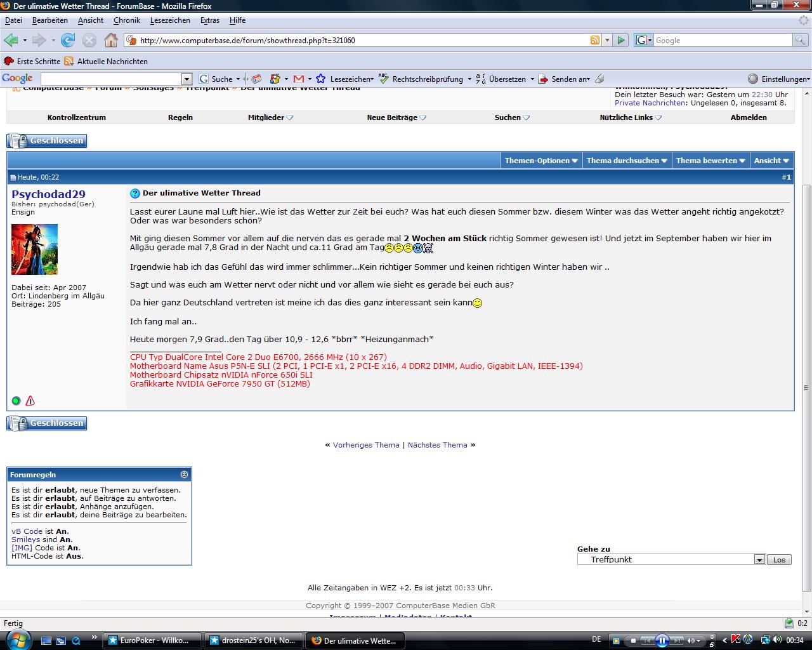This screenshot has height=650, width=812.
Task: Report post via red warning triangle icon
Action: pos(30,401)
